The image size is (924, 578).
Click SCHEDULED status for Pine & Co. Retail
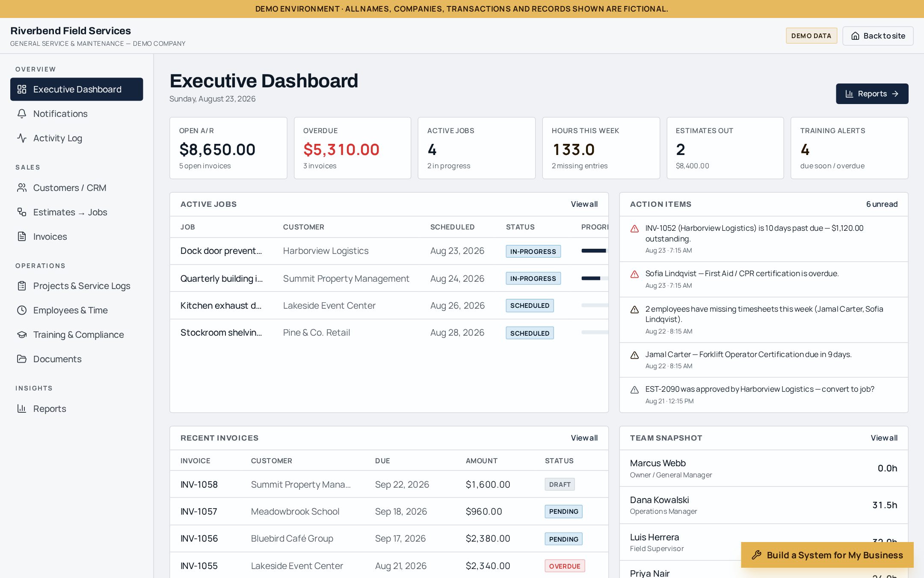point(530,333)
